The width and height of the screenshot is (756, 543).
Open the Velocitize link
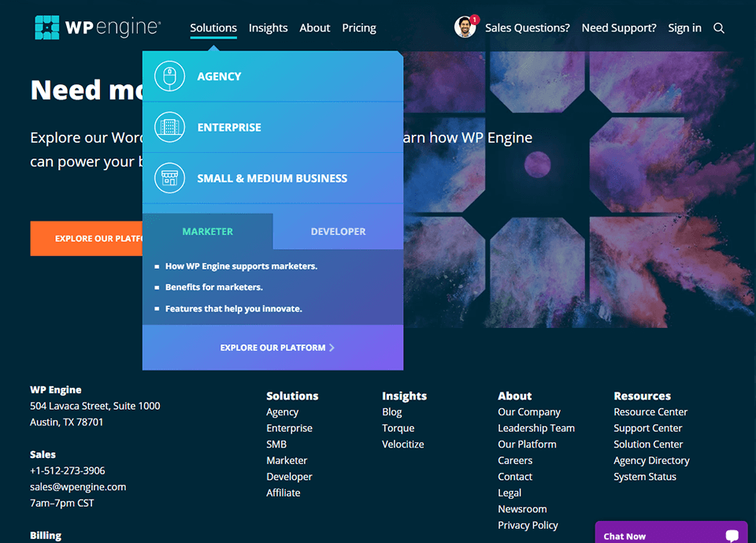coord(403,444)
